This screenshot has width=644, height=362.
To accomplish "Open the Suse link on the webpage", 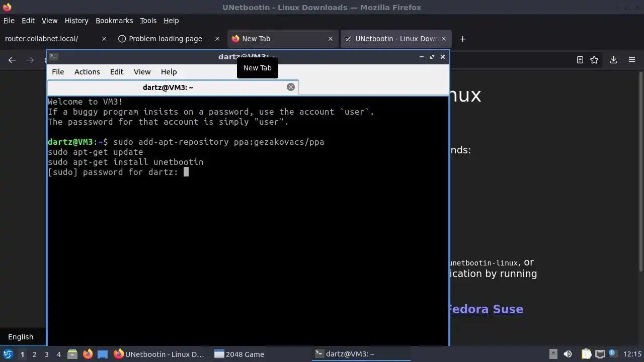I will pyautogui.click(x=508, y=309).
